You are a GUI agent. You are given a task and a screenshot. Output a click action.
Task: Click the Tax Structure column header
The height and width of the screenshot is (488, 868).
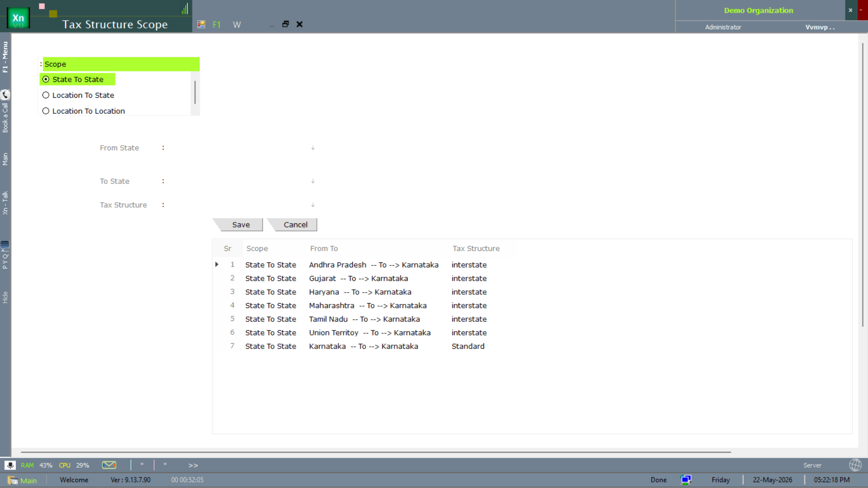point(476,248)
